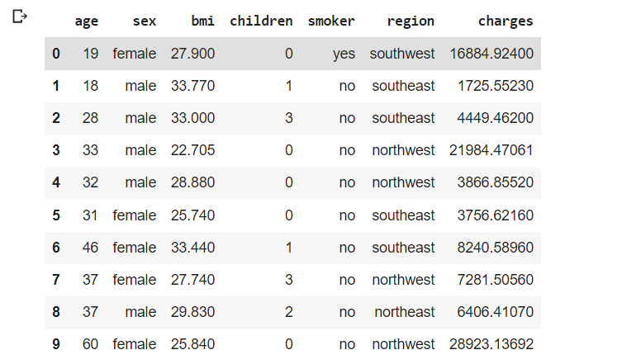
Task: Select charges value 1725.55230
Action: pyautogui.click(x=496, y=86)
